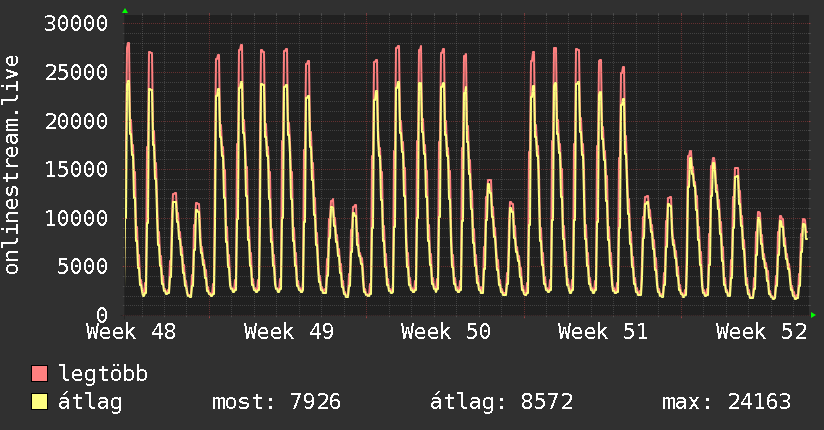Select the 'most: 7926' value
824x430 pixels.
pos(276,402)
